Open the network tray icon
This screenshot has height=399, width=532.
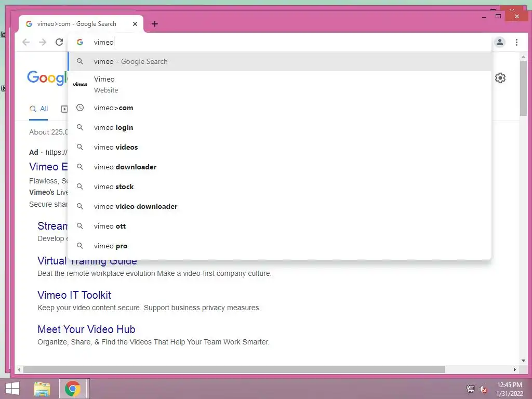coord(470,389)
